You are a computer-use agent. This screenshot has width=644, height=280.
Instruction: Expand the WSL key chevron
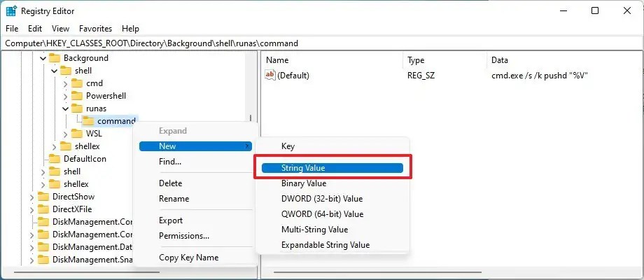[66, 134]
